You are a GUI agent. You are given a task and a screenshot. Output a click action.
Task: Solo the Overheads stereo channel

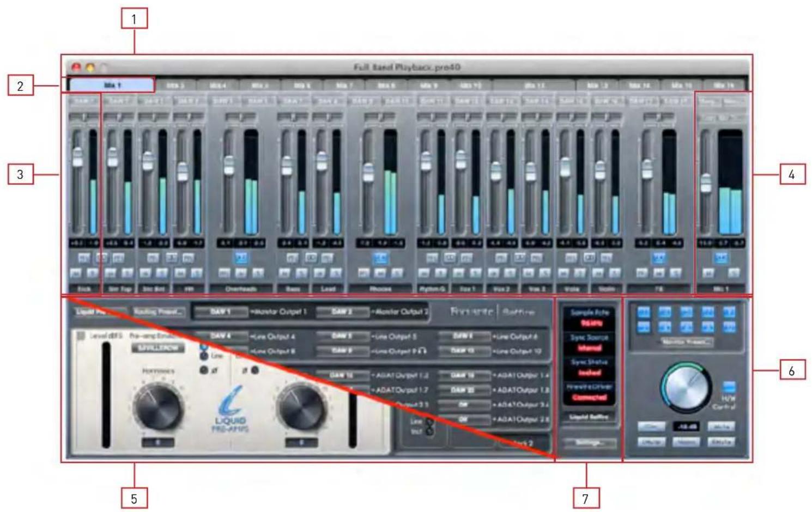[258, 273]
